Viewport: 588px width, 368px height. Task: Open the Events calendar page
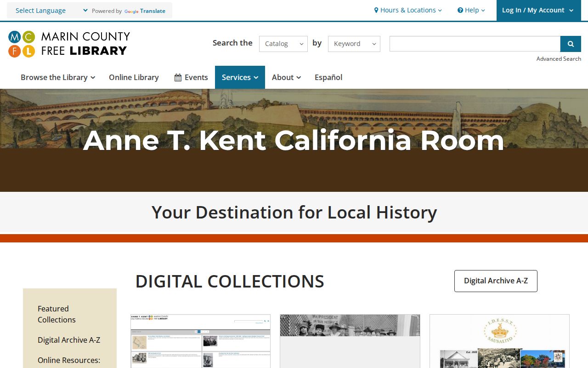[x=191, y=77]
